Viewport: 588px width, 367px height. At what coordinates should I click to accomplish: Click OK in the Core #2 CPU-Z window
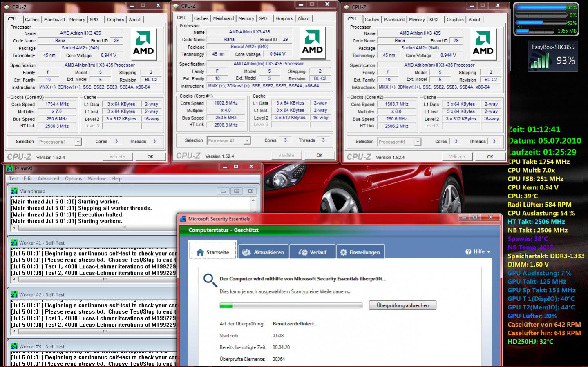pyautogui.click(x=490, y=156)
